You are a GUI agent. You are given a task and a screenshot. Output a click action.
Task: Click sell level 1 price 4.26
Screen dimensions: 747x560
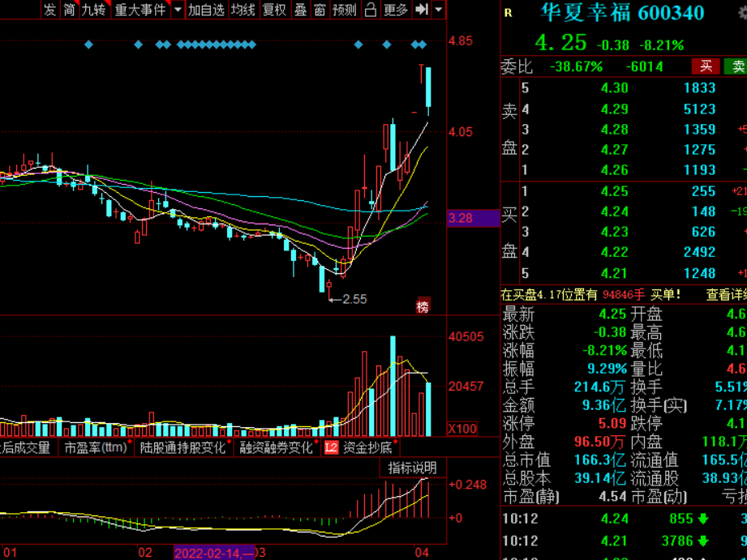[615, 170]
